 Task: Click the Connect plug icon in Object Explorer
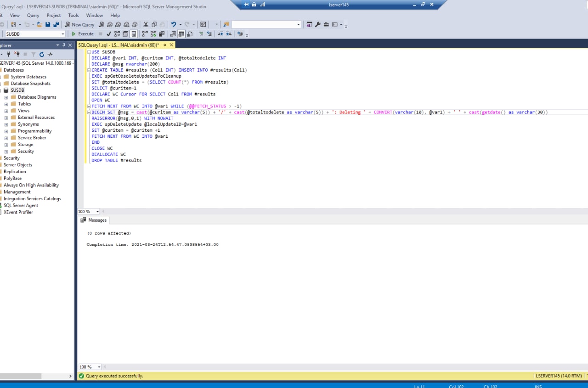click(8, 54)
